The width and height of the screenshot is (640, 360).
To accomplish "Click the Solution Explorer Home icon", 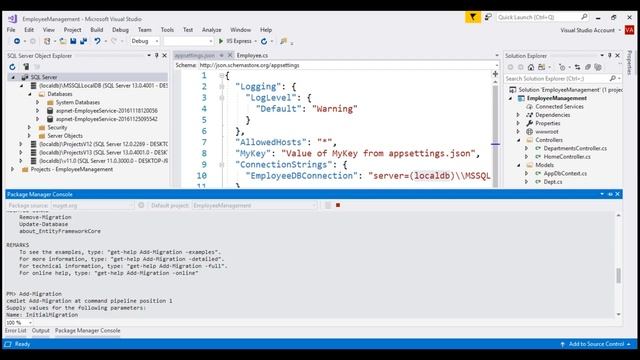I will click(x=531, y=67).
